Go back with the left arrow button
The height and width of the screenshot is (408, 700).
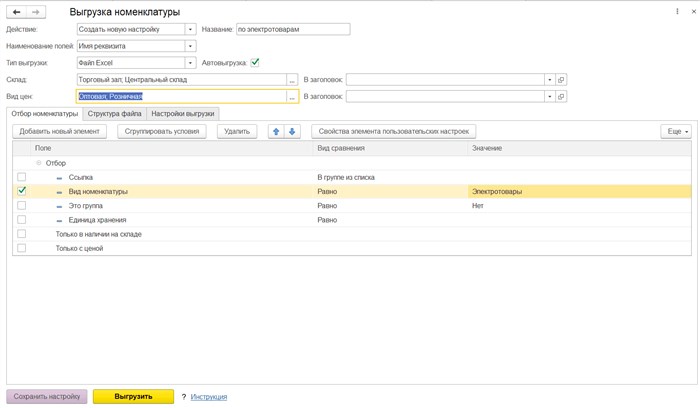pos(17,12)
